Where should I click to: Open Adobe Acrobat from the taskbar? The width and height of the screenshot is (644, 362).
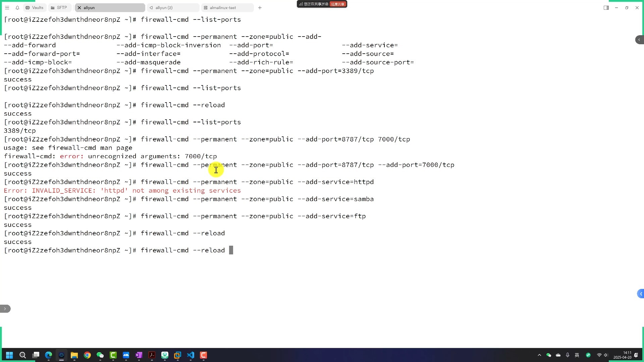point(152,355)
